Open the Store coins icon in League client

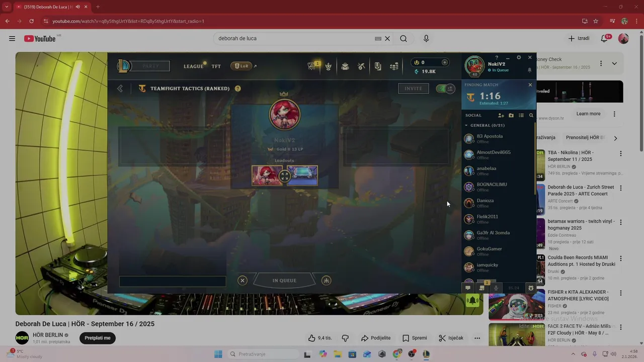(394, 66)
